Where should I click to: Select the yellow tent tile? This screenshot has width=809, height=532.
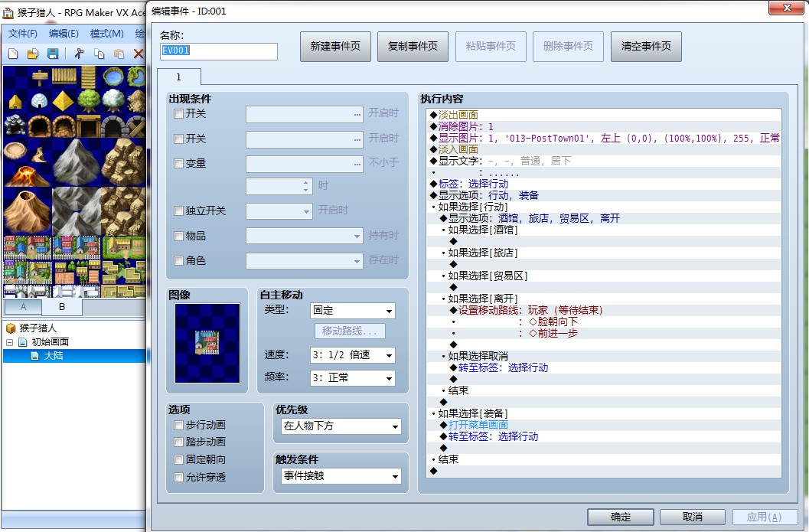click(x=15, y=101)
